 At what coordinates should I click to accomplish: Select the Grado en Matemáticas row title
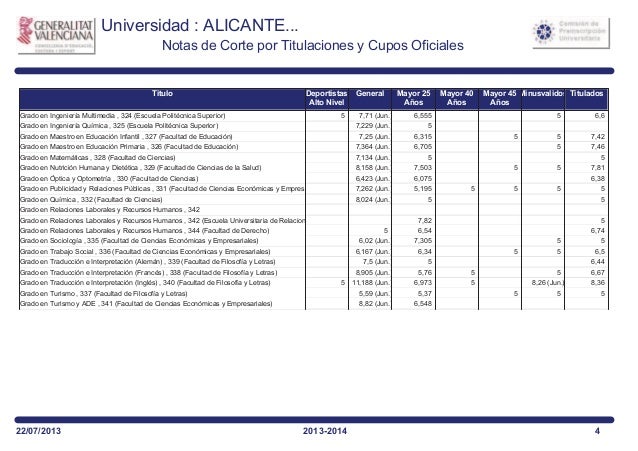[x=98, y=158]
